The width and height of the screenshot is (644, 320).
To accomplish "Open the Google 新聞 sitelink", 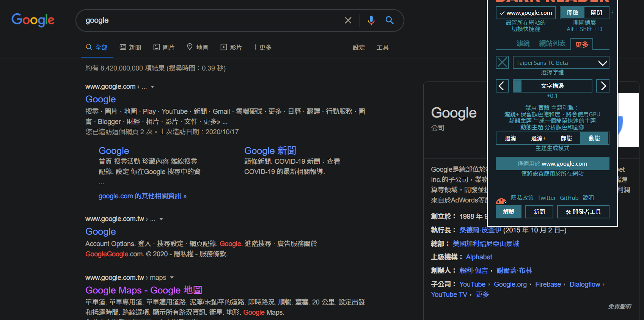I will [x=270, y=151].
